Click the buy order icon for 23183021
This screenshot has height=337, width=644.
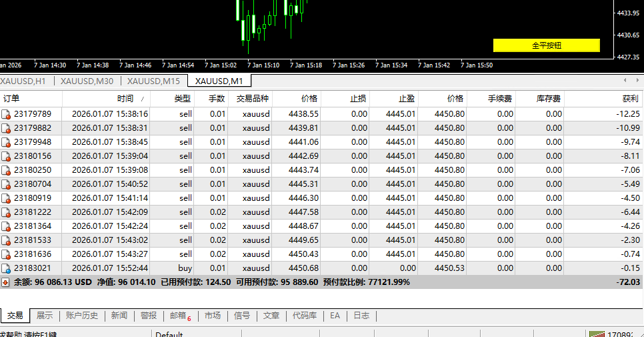[6, 268]
